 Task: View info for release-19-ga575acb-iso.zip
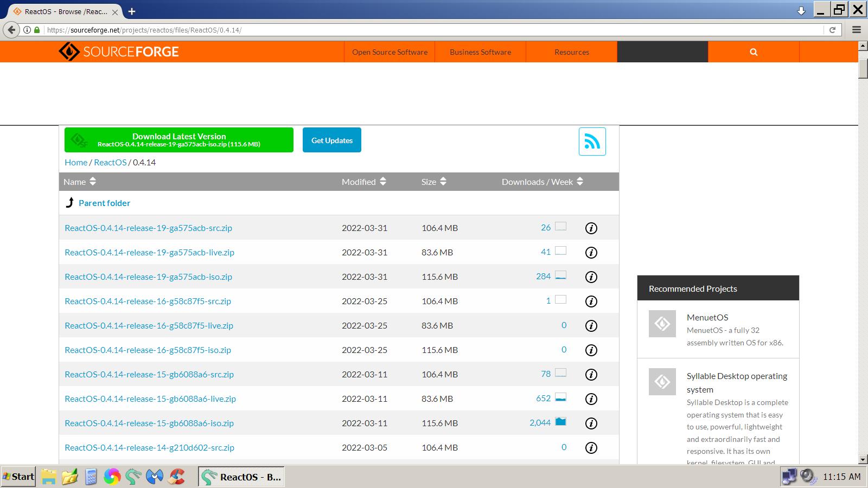(x=591, y=277)
